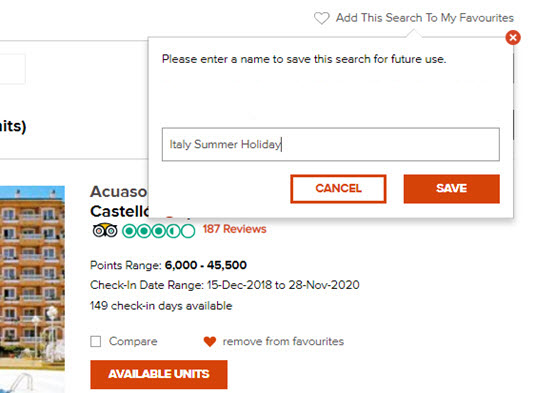This screenshot has width=555, height=393.
Task: Open the 187 Reviews link
Action: pyautogui.click(x=234, y=229)
